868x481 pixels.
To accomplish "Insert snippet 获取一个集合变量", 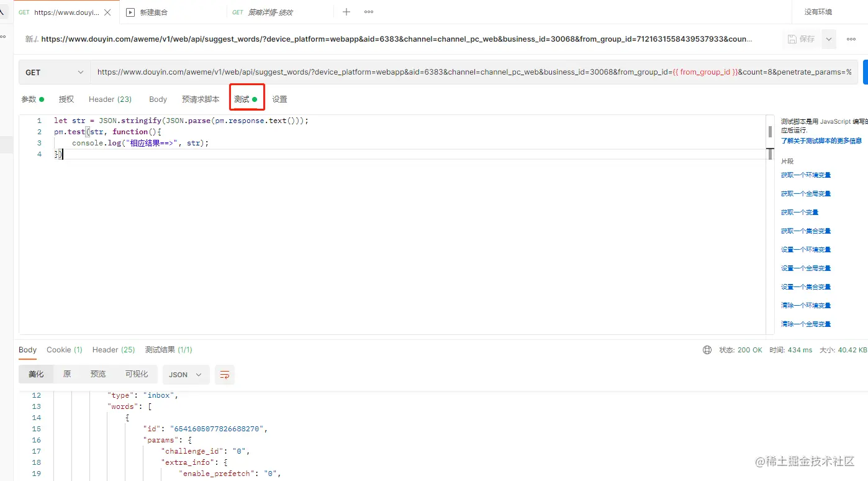I will [x=806, y=231].
